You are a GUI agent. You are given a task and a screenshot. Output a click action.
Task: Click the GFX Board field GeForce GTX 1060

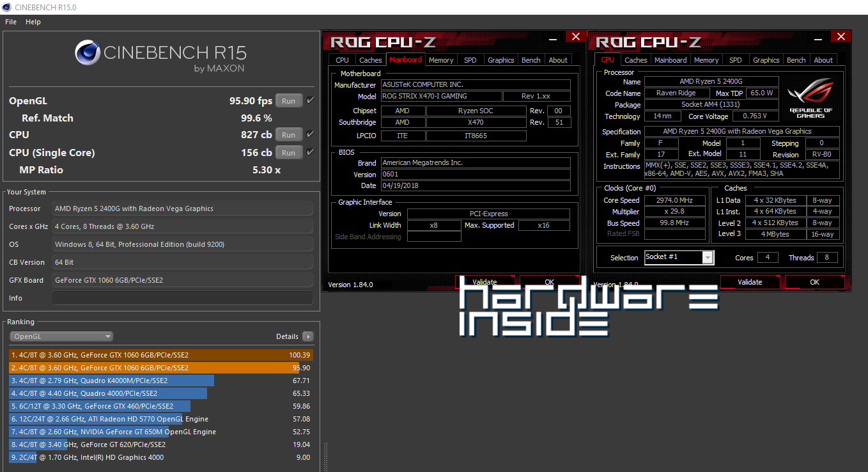coord(183,280)
